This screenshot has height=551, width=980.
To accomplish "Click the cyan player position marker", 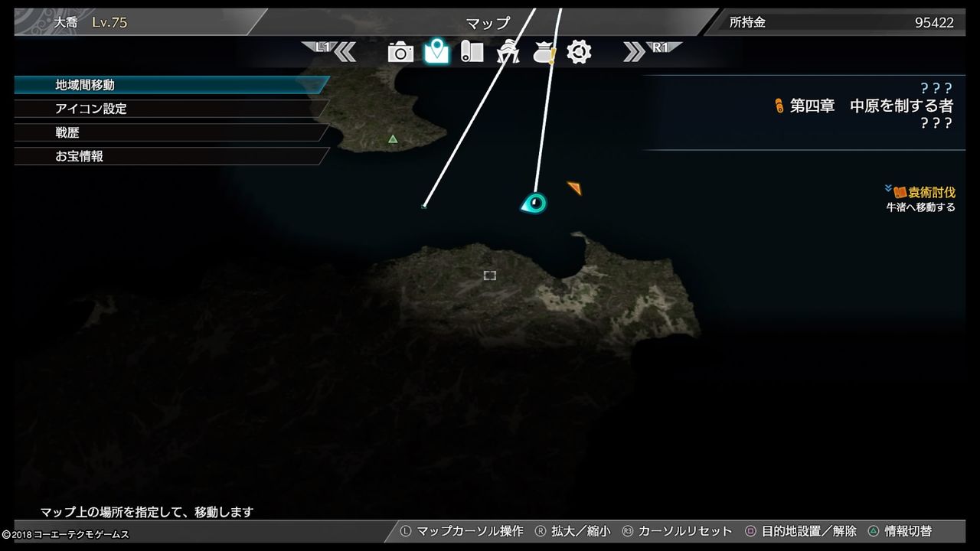I will (x=534, y=204).
